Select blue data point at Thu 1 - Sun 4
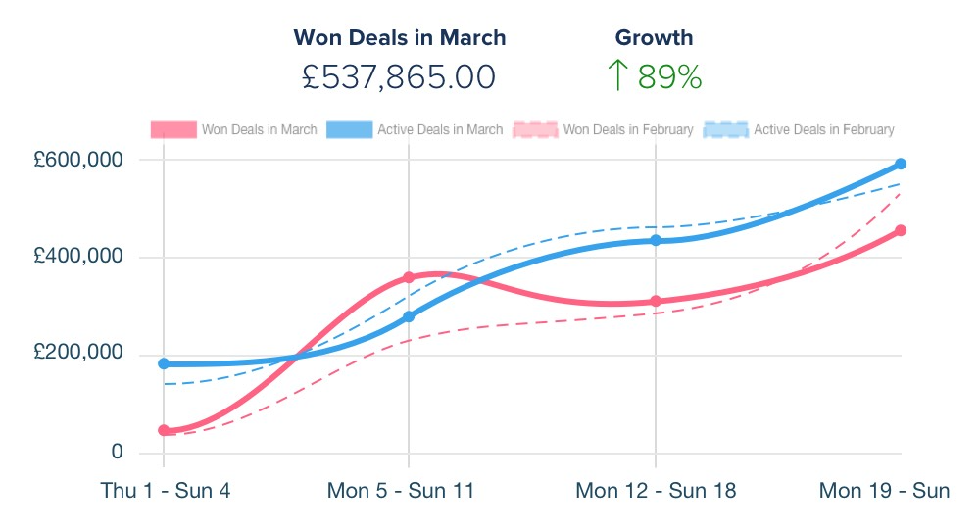The image size is (980, 529). coord(164,363)
